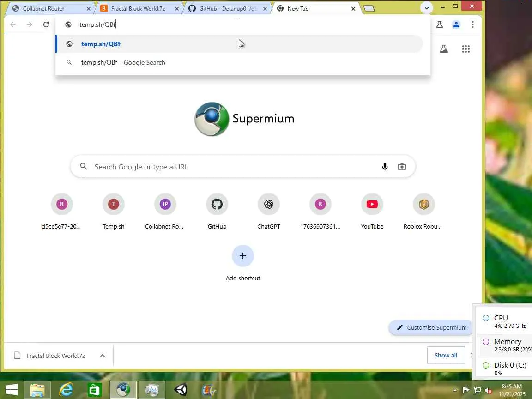
Task: Click the network tray icon
Action: (x=478, y=390)
